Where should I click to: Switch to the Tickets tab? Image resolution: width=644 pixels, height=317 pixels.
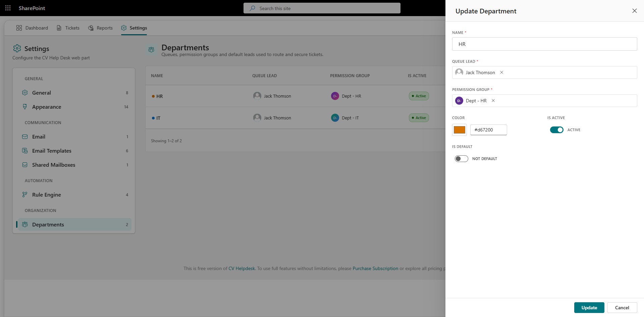pyautogui.click(x=68, y=28)
